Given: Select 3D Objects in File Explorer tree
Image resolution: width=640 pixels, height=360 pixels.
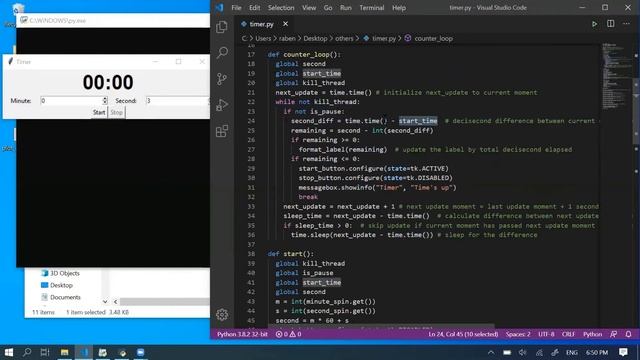Looking at the screenshot, I should coord(60,273).
